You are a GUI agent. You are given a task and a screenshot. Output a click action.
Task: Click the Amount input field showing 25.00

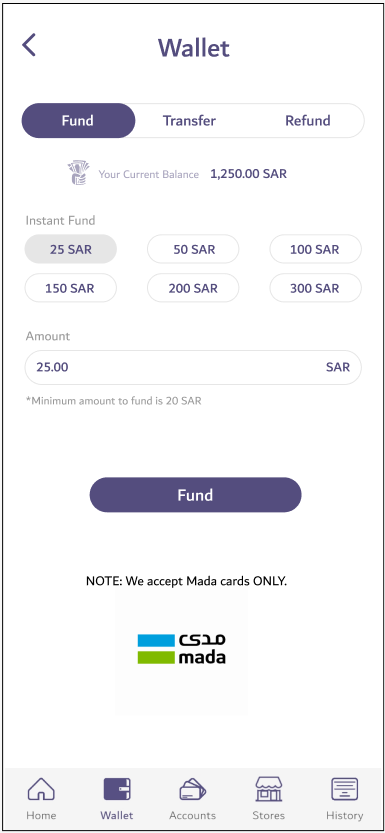(x=193, y=367)
